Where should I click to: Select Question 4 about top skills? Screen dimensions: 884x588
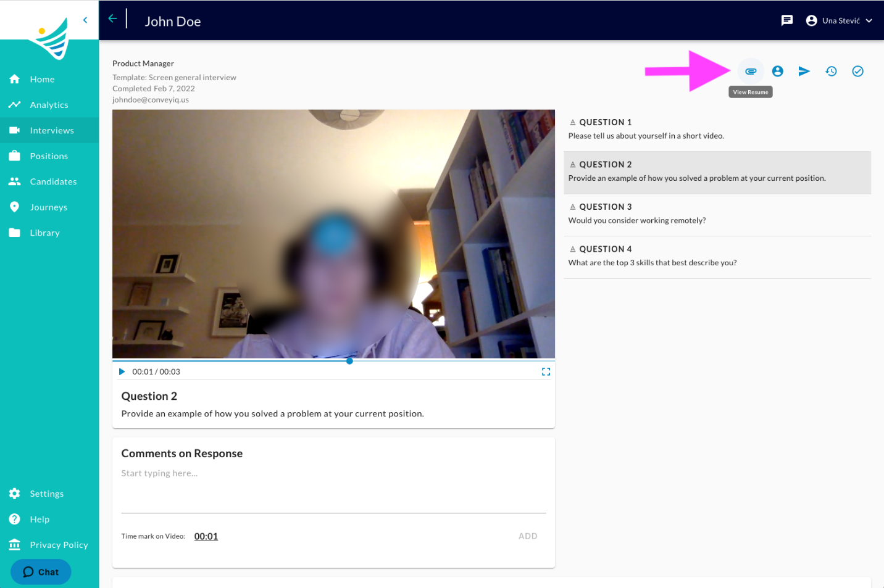717,257
